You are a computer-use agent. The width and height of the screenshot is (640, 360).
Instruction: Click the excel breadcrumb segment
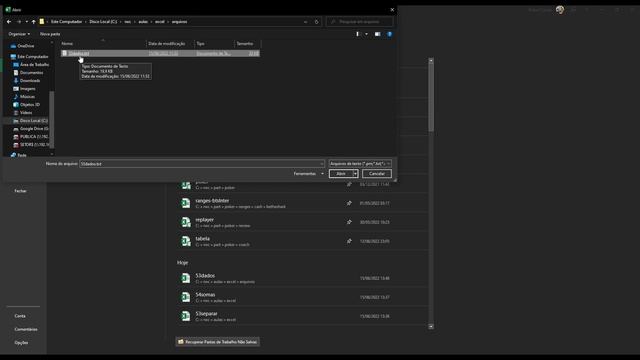(x=160, y=22)
